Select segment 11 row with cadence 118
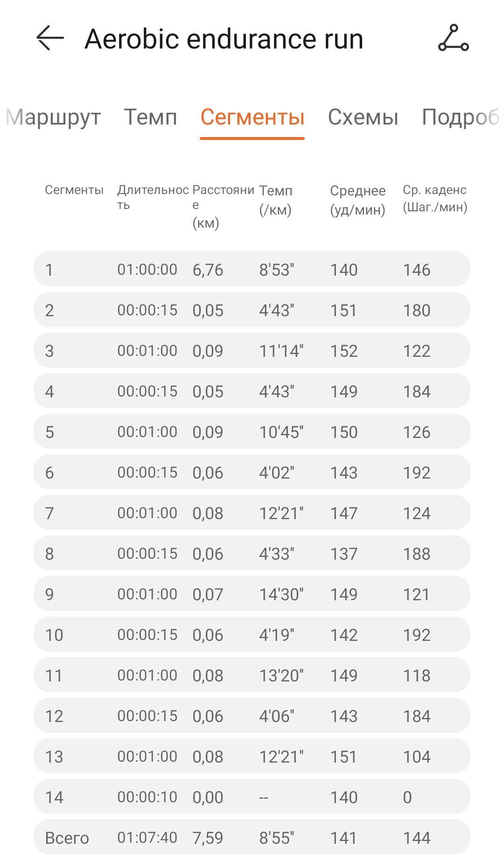 (252, 675)
